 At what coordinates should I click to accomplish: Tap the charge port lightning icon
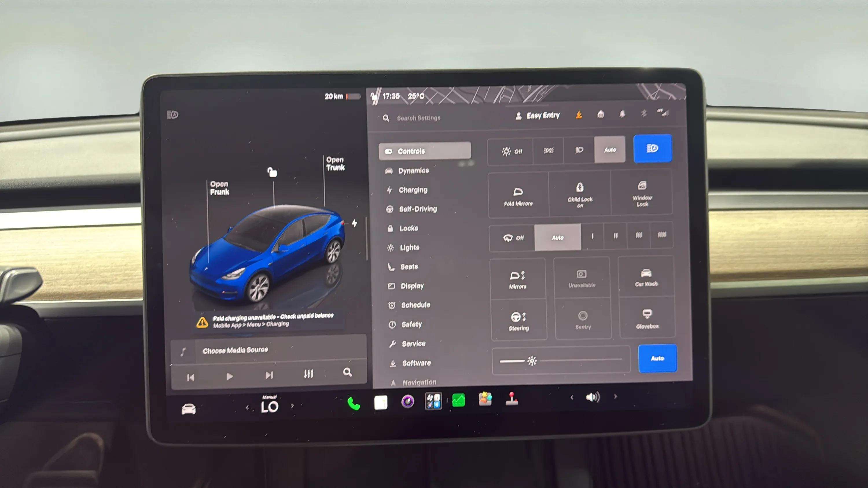[354, 223]
